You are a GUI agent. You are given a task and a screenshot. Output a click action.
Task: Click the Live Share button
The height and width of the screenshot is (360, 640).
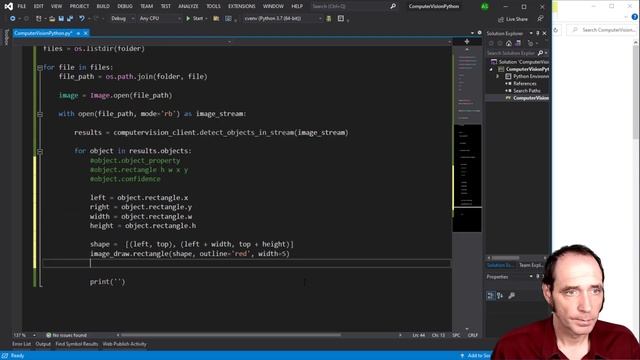(513, 19)
